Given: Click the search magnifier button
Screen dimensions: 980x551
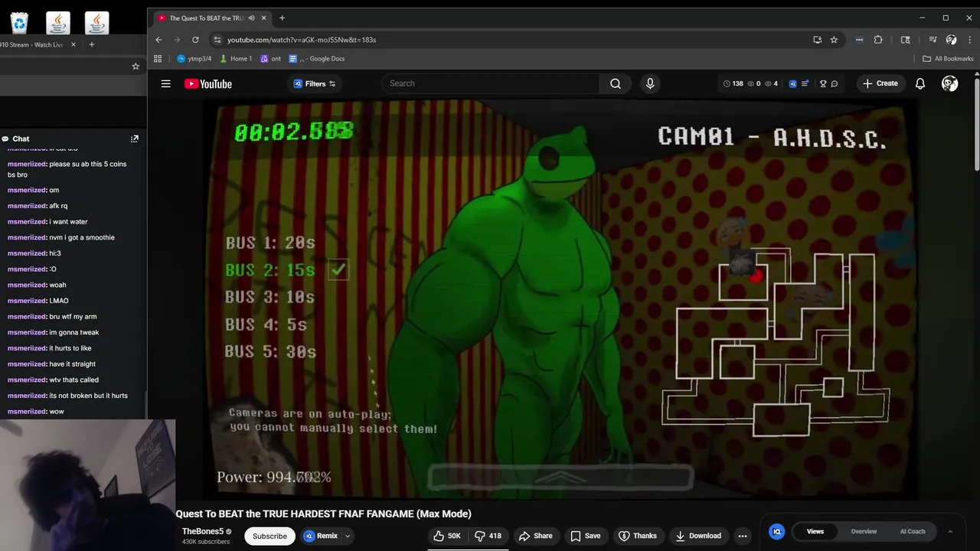Looking at the screenshot, I should pyautogui.click(x=616, y=83).
